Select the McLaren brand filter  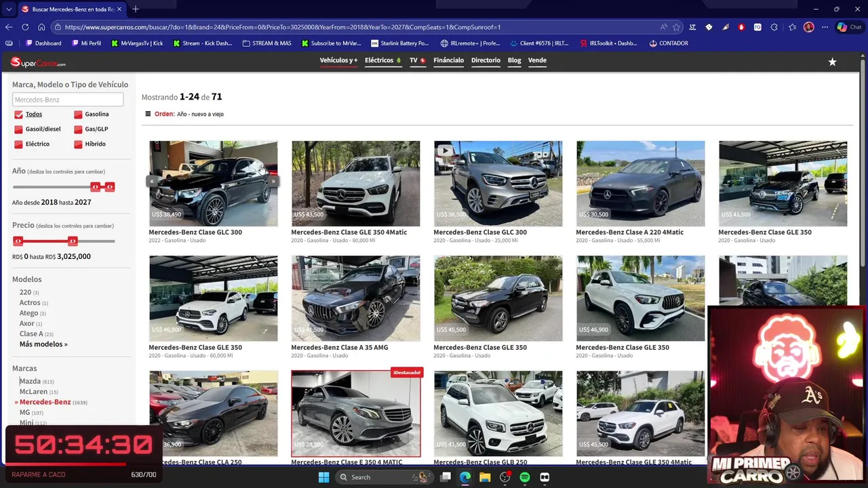[x=33, y=392]
